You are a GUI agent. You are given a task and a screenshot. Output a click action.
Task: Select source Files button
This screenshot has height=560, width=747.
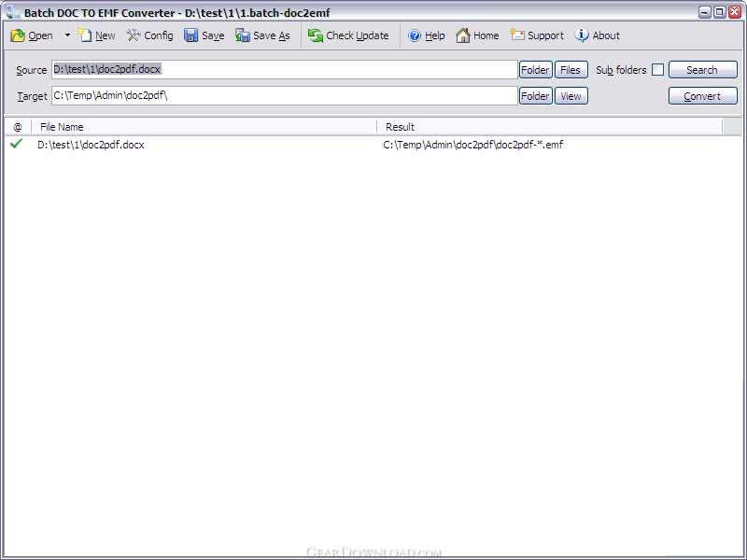pos(571,70)
